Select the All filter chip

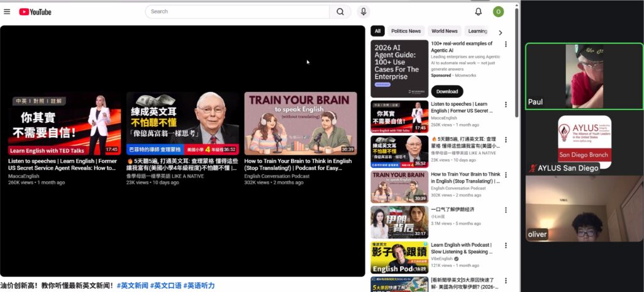pyautogui.click(x=378, y=31)
